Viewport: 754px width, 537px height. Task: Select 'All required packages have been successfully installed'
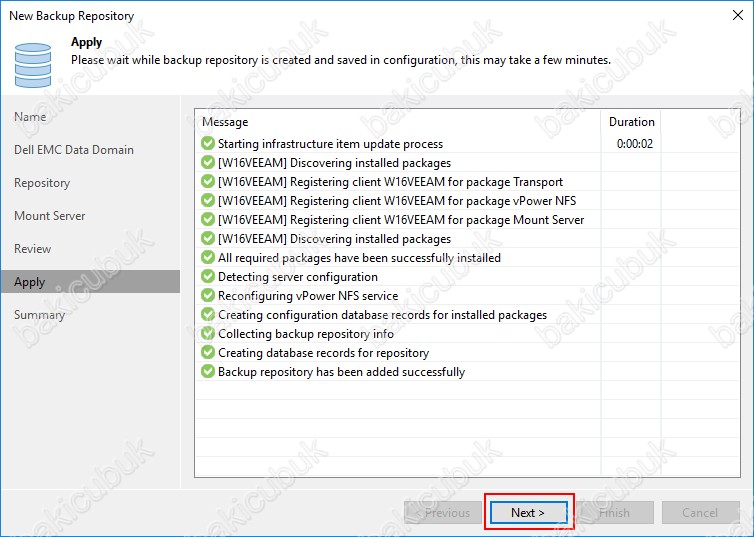[x=359, y=258]
